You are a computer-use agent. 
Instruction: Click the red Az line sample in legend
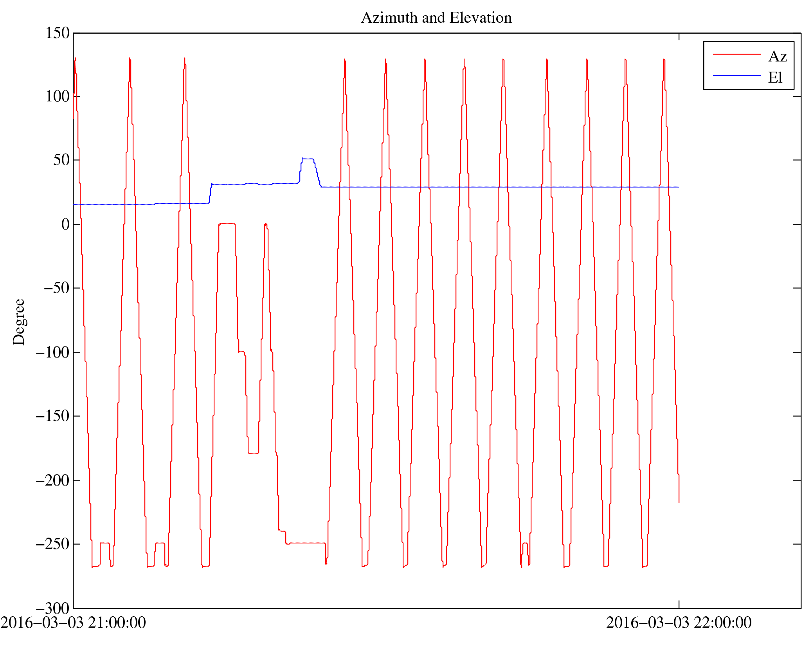[x=736, y=54]
